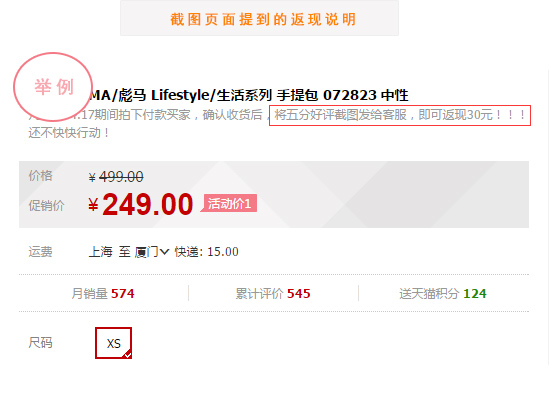The width and height of the screenshot is (551, 400).
Task: Click the original price ¥499.00
Action: click(116, 176)
